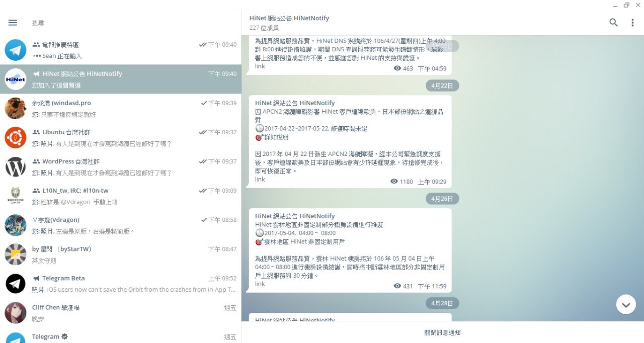
Task: Click the megaphone icon beside HiNet 網站公告
Action: click(x=36, y=74)
